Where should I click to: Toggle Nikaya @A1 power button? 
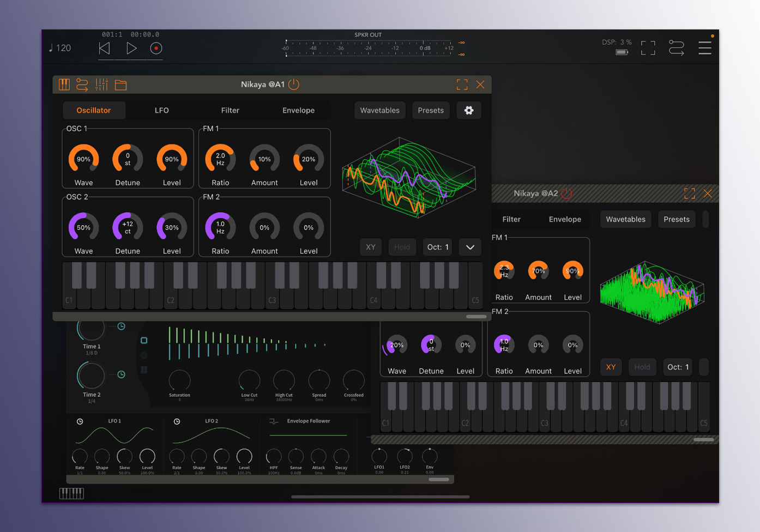point(294,84)
